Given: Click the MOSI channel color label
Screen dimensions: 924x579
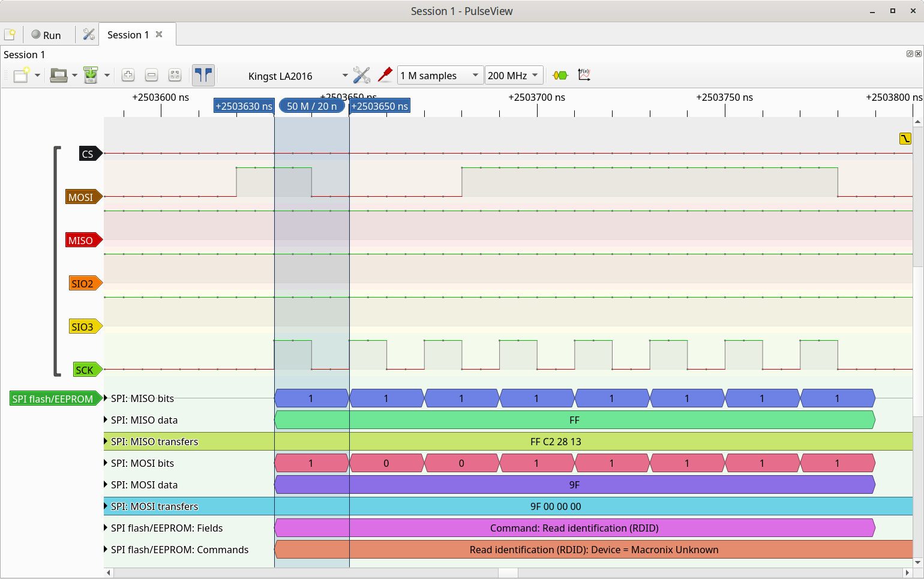Looking at the screenshot, I should click(x=81, y=197).
